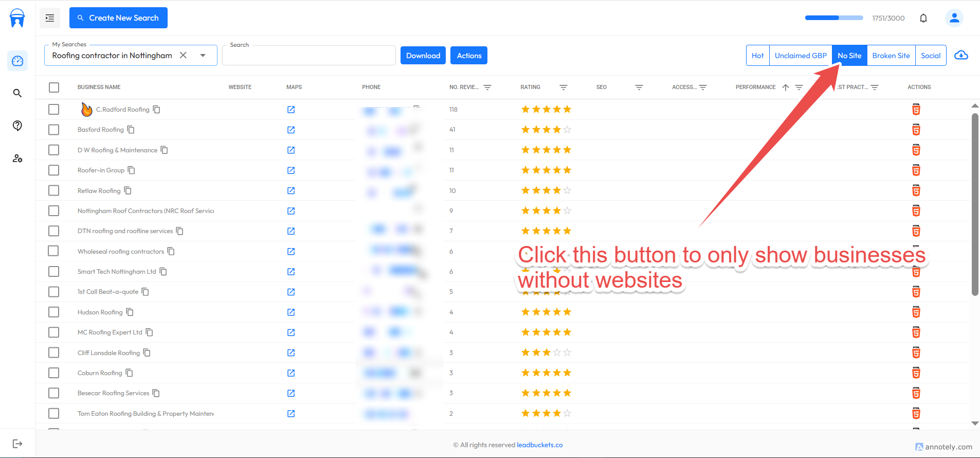
Task: Click the Download button
Action: 423,56
